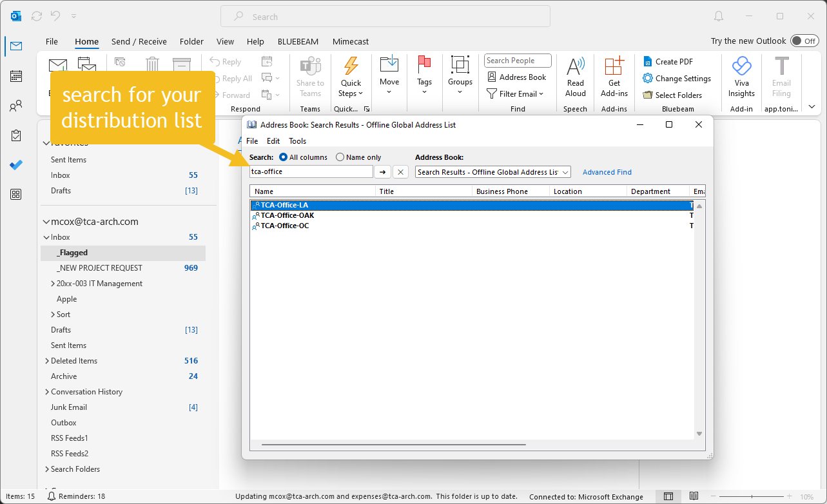
Task: Click the Archive box icon in the ribbon
Action: click(182, 64)
